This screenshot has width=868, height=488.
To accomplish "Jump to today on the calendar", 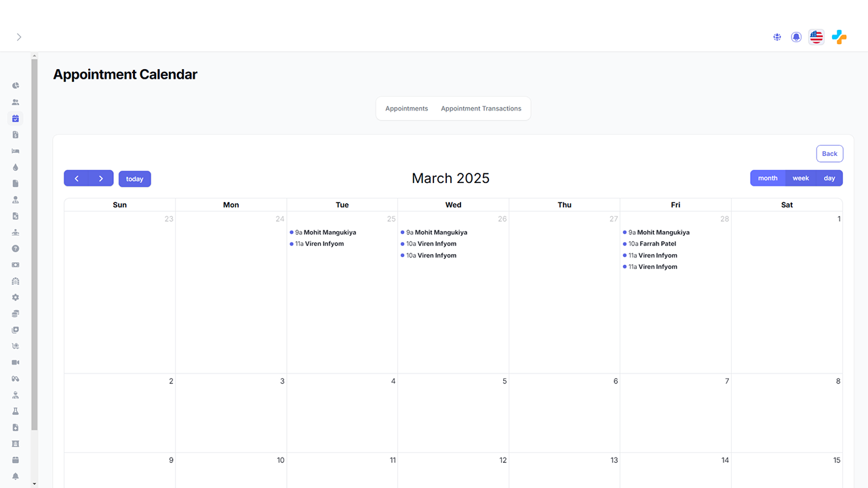I will tap(134, 179).
